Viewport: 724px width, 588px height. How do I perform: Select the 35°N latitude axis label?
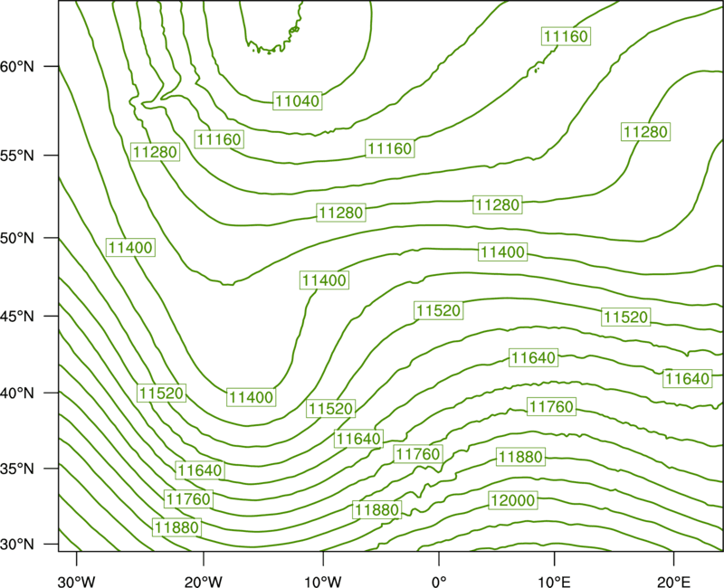tap(17, 469)
